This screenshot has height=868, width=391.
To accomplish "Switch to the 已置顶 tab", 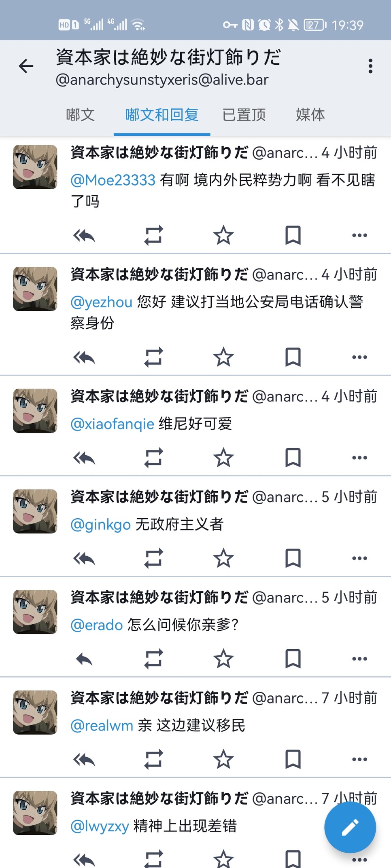I will coord(244,115).
